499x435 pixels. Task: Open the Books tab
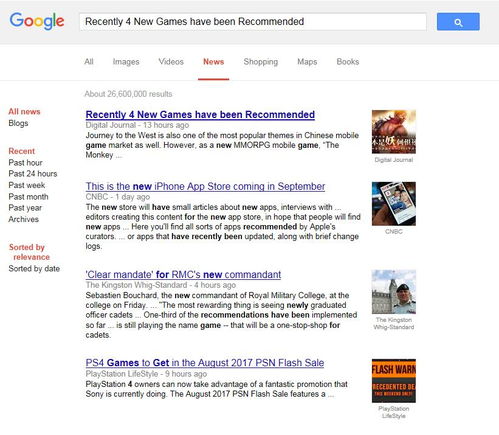[348, 62]
